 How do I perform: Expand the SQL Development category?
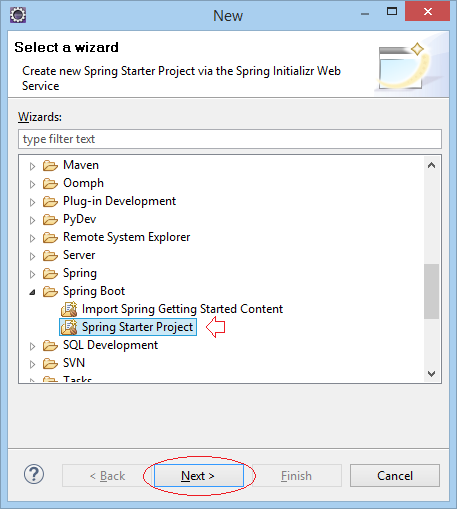pyautogui.click(x=32, y=346)
